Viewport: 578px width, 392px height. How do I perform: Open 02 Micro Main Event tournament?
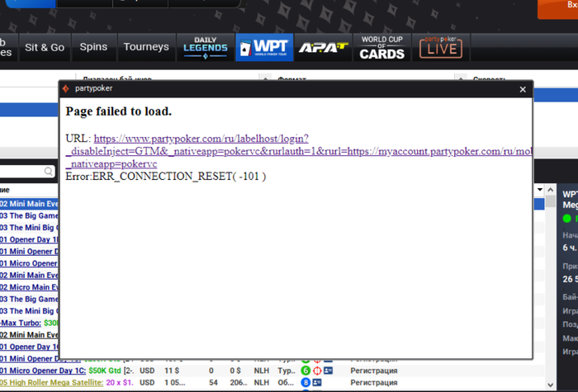point(29,287)
